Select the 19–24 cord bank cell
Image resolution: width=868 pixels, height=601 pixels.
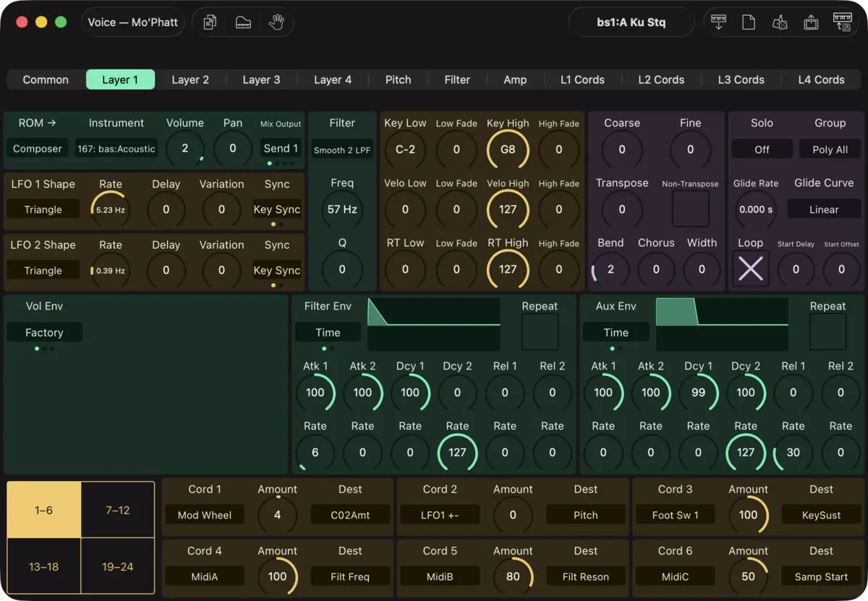118,566
